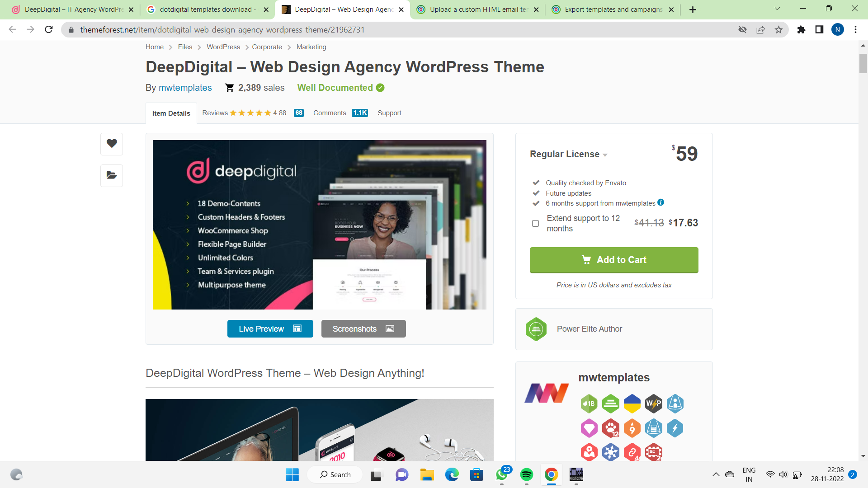This screenshot has width=868, height=488.
Task: View the Screenshots
Action: pyautogui.click(x=363, y=328)
